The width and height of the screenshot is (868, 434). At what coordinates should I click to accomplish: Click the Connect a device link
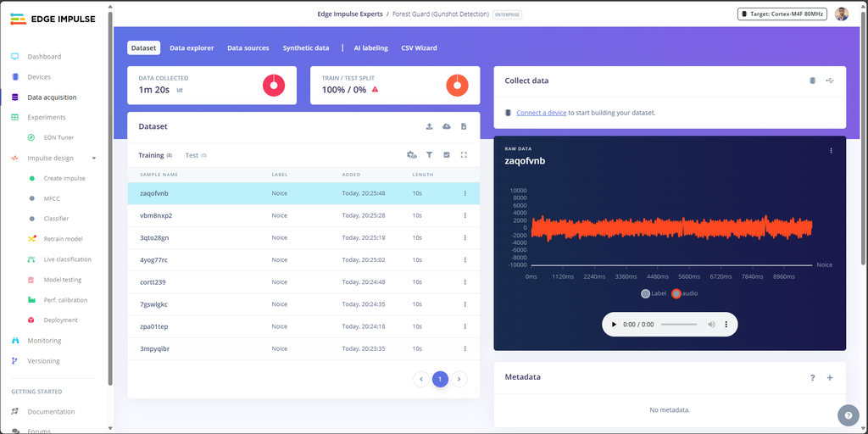tap(542, 113)
